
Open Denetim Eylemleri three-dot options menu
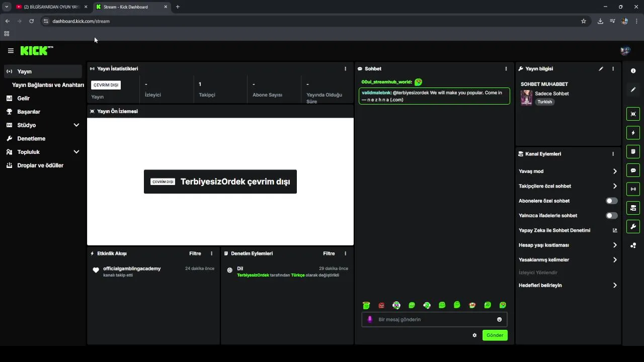point(345,253)
